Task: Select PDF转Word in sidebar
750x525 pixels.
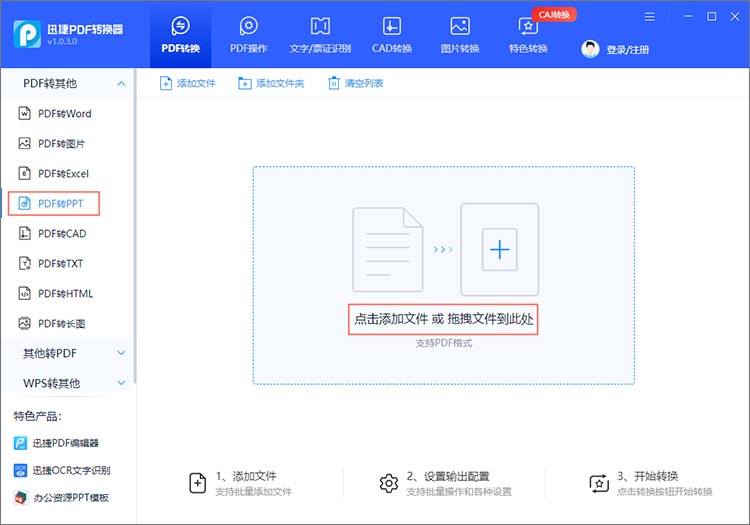Action: (x=64, y=114)
